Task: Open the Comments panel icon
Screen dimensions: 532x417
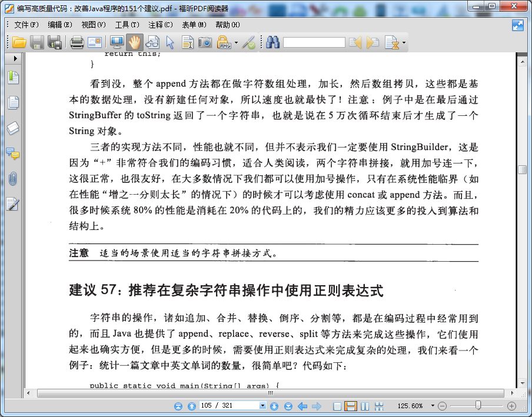Action: tap(13, 154)
